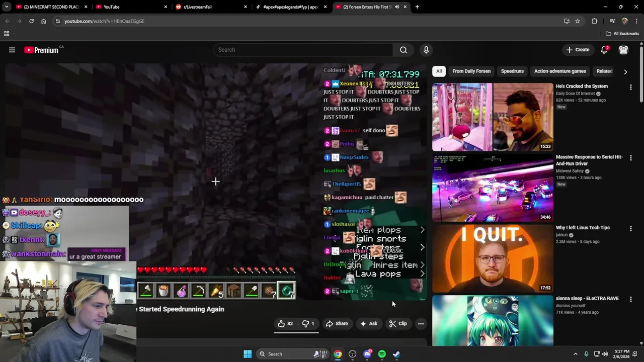The image size is (644, 362).
Task: Open more actions below the video
Action: click(x=421, y=324)
